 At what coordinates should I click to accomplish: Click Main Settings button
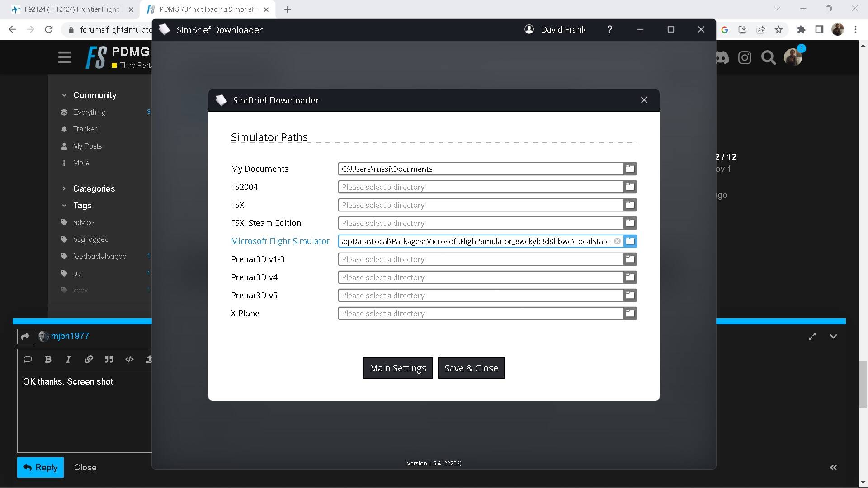(398, 368)
